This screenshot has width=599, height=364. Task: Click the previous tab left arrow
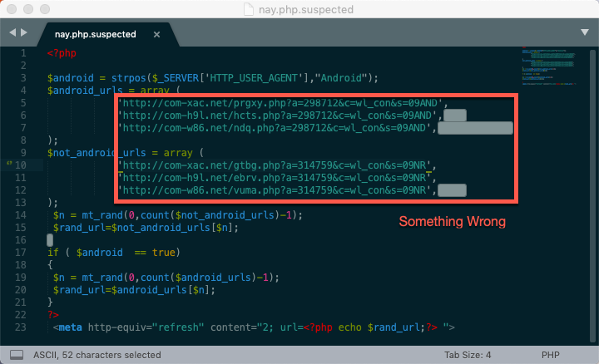click(x=12, y=32)
